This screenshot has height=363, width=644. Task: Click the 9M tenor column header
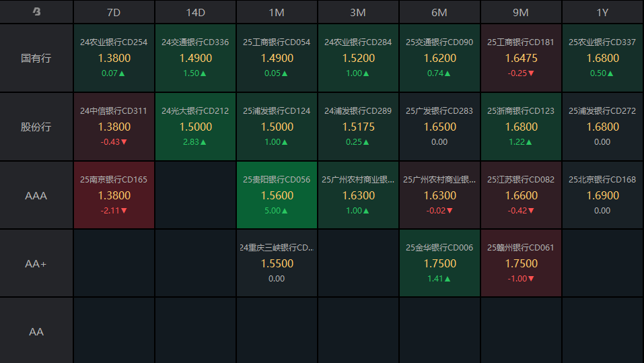click(x=521, y=12)
